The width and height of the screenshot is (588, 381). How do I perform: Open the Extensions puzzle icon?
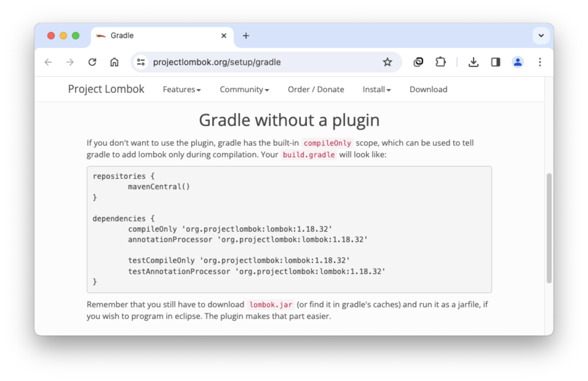tap(440, 62)
